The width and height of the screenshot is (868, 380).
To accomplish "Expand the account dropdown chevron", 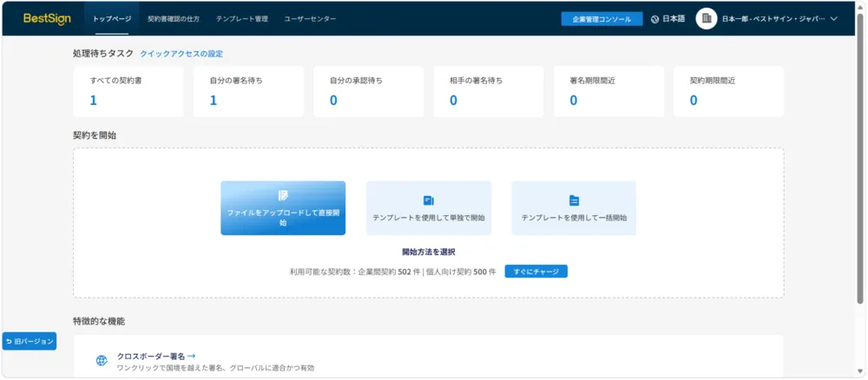I will pos(834,19).
